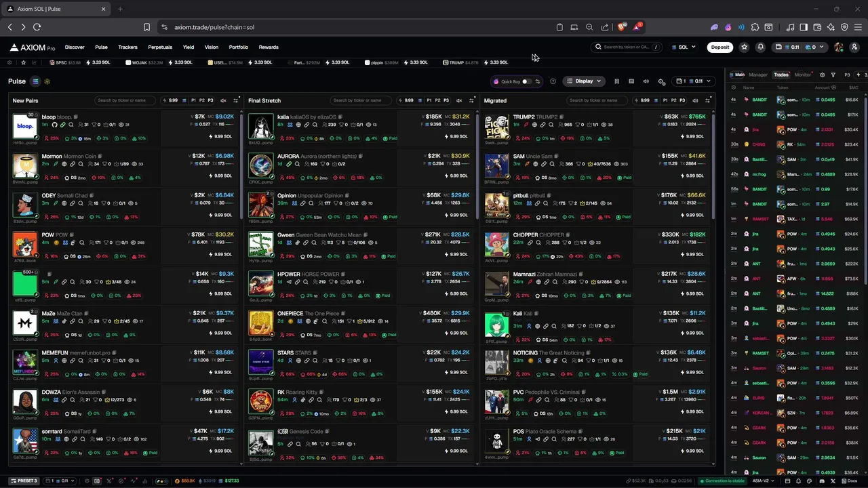Open the X icon in bottom right bar

pyautogui.click(x=833, y=481)
